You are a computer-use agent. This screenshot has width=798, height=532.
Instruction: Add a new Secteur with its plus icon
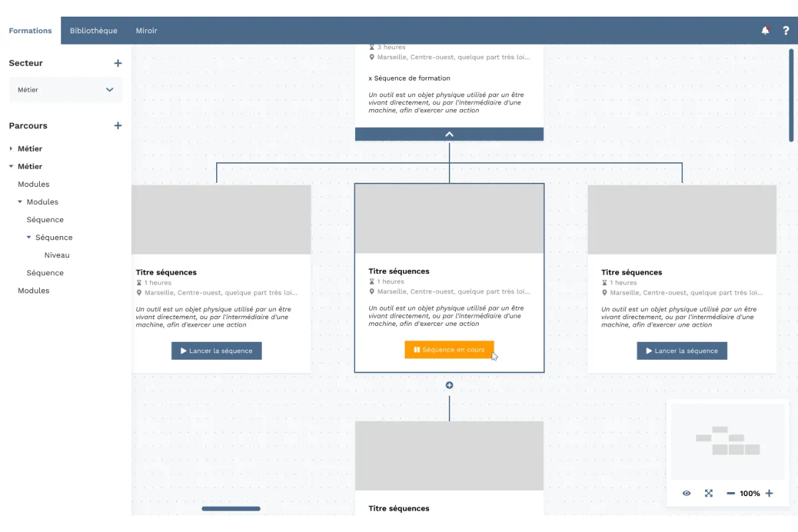pyautogui.click(x=118, y=63)
